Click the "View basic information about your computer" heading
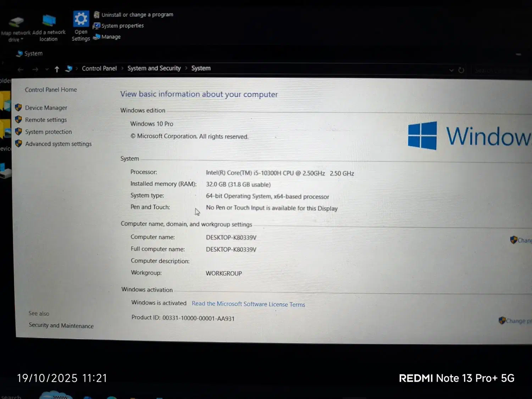This screenshot has width=532, height=399. 199,94
